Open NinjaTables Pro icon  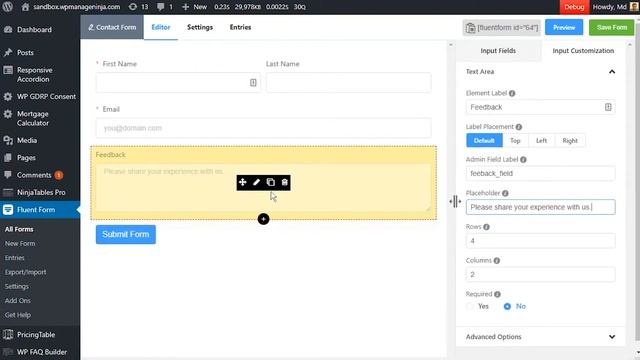pos(8,192)
